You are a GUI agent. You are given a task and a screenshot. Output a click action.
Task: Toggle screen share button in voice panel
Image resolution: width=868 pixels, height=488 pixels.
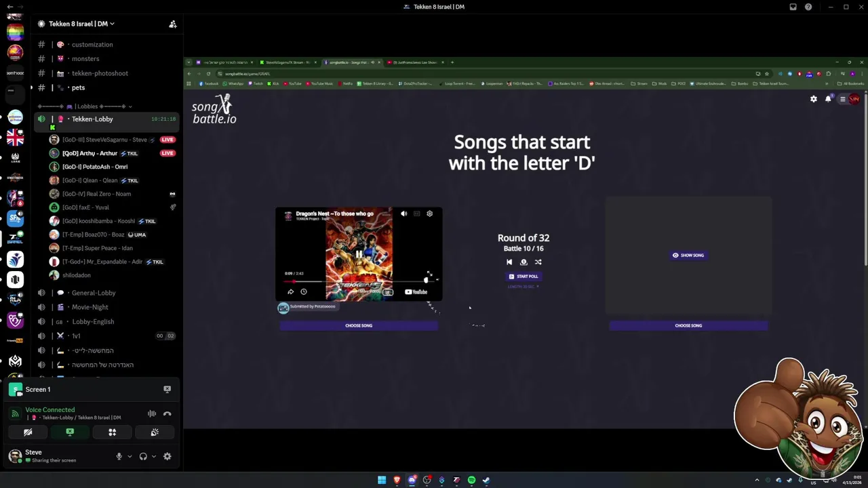point(70,432)
